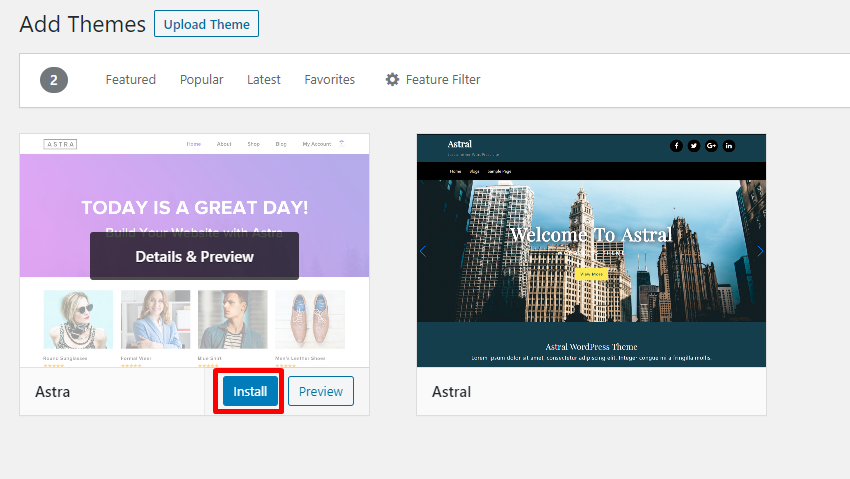Click the Upload Theme button

coord(207,24)
